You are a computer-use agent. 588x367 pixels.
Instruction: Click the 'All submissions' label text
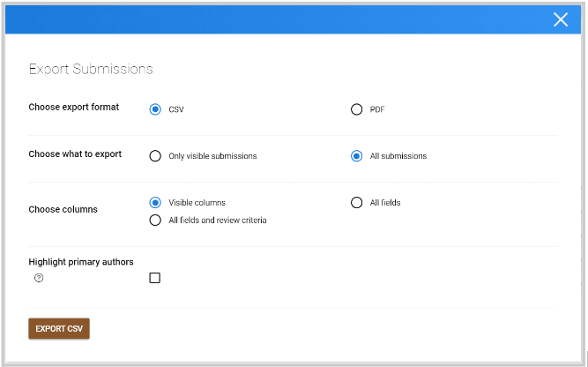398,156
